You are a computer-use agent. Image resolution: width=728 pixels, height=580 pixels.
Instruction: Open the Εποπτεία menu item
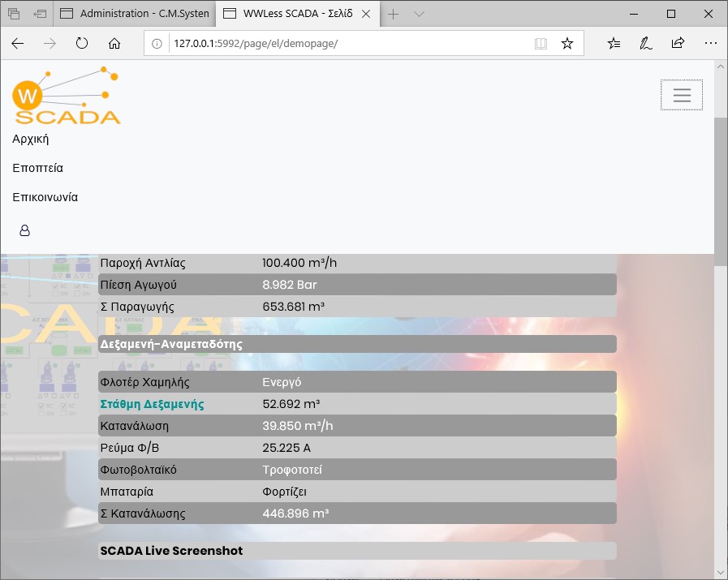37,168
